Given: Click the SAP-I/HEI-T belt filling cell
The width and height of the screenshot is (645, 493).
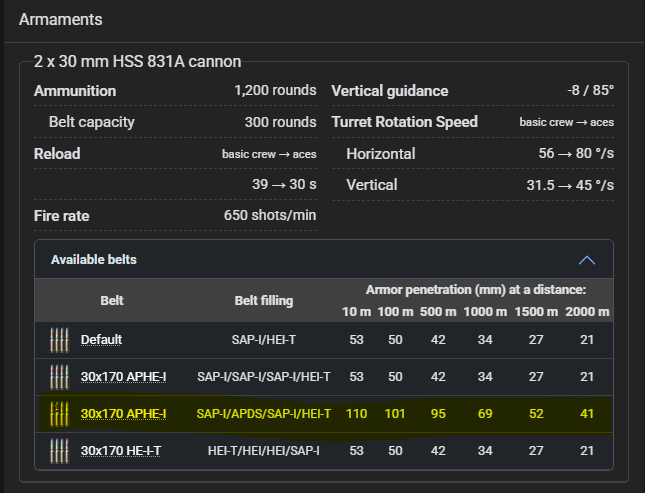Looking at the screenshot, I should point(264,340).
